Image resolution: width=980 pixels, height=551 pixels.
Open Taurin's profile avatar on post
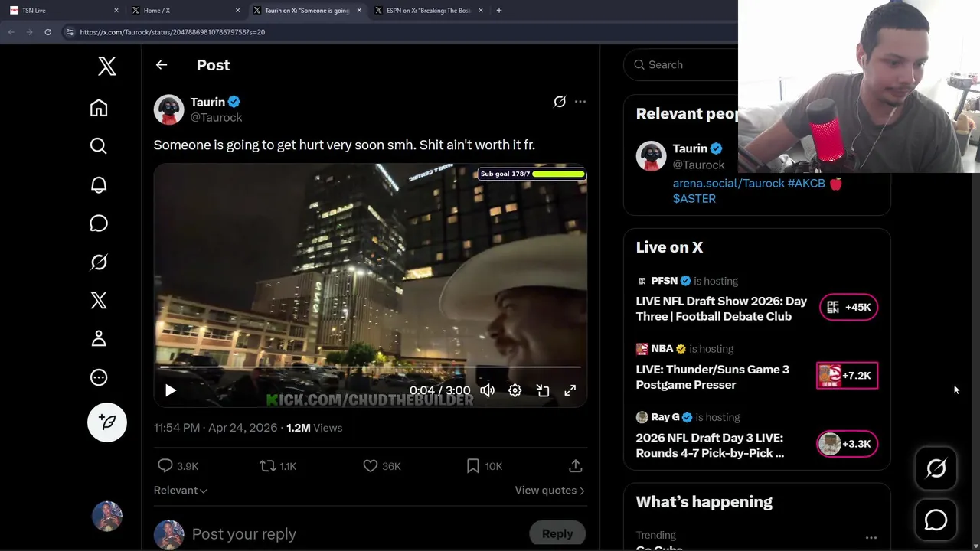coord(168,109)
